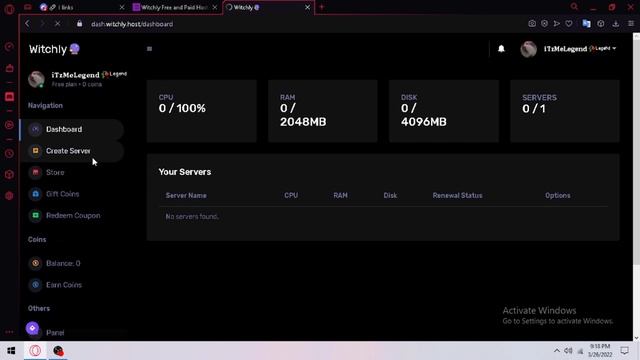
Task: Open the translate extension icon
Action: click(586, 24)
